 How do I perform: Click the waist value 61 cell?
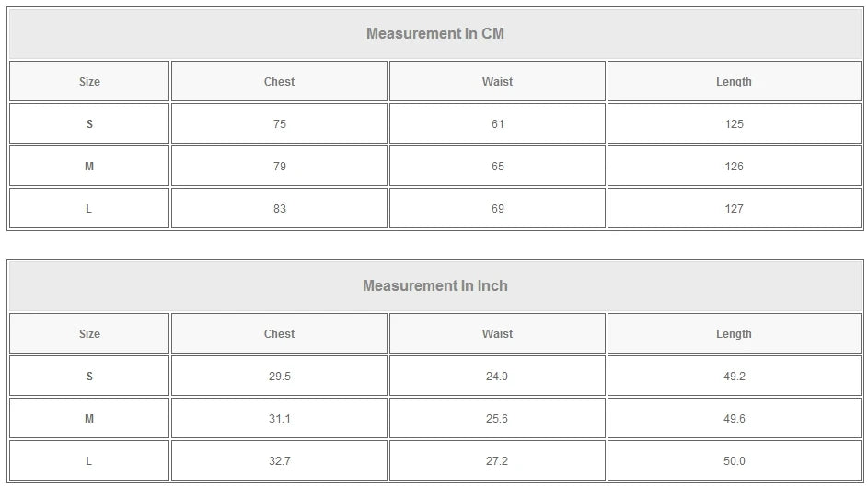click(497, 124)
